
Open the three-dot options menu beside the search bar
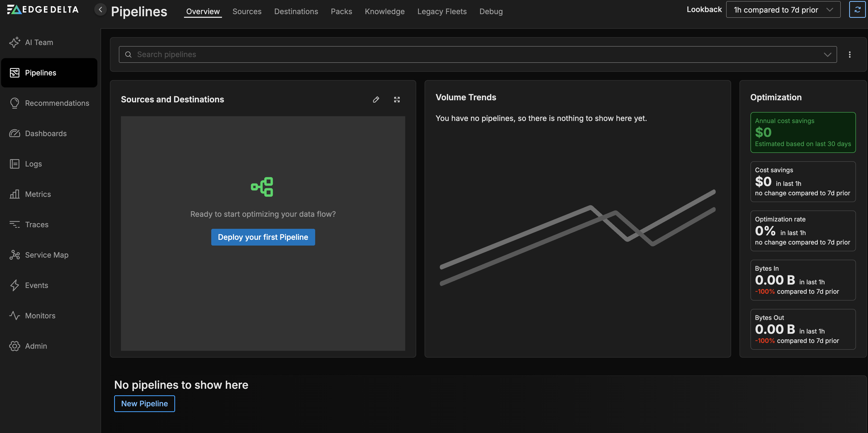point(849,55)
